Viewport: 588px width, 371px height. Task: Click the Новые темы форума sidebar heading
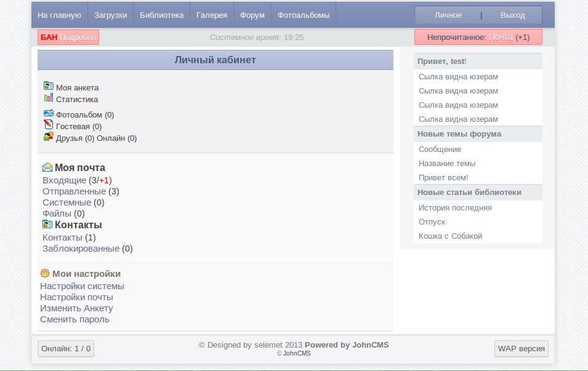tap(478, 134)
